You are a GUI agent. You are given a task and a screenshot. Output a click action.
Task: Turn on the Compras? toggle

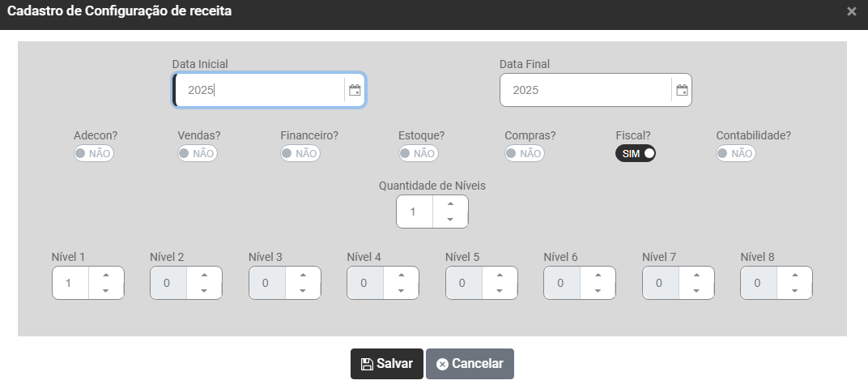(524, 153)
